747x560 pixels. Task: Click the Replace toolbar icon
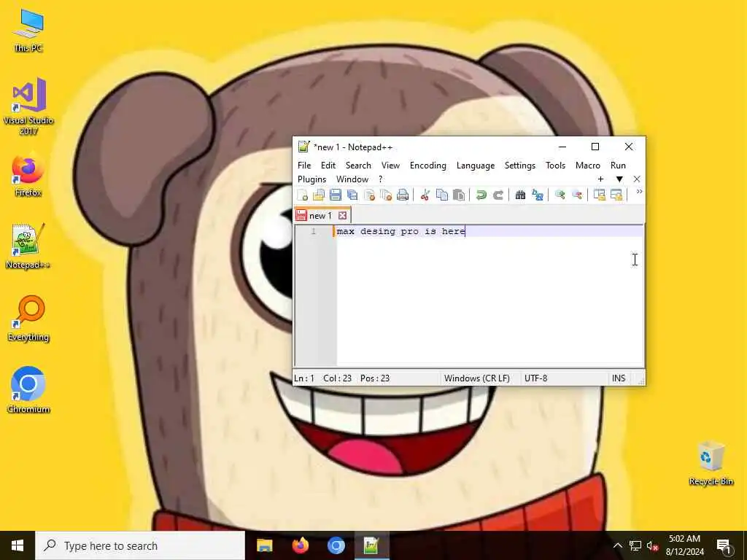(x=538, y=195)
